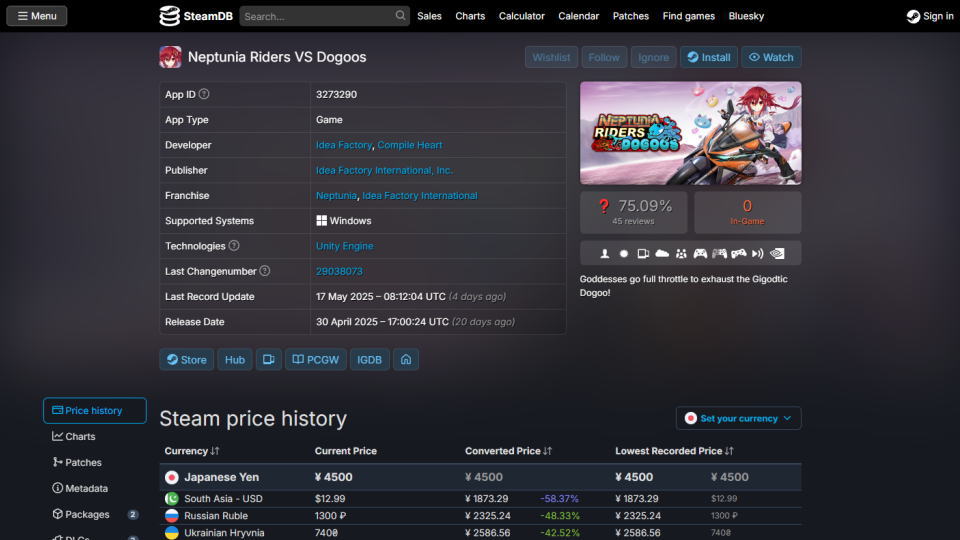960x540 pixels.
Task: Click the Windows logo in Supported Systems
Action: [x=321, y=220]
